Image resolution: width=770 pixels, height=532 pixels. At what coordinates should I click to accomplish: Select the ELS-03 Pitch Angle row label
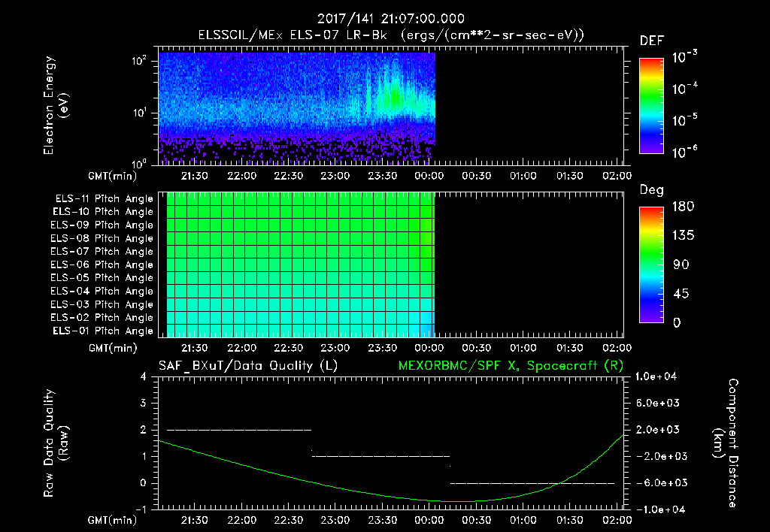(x=102, y=304)
